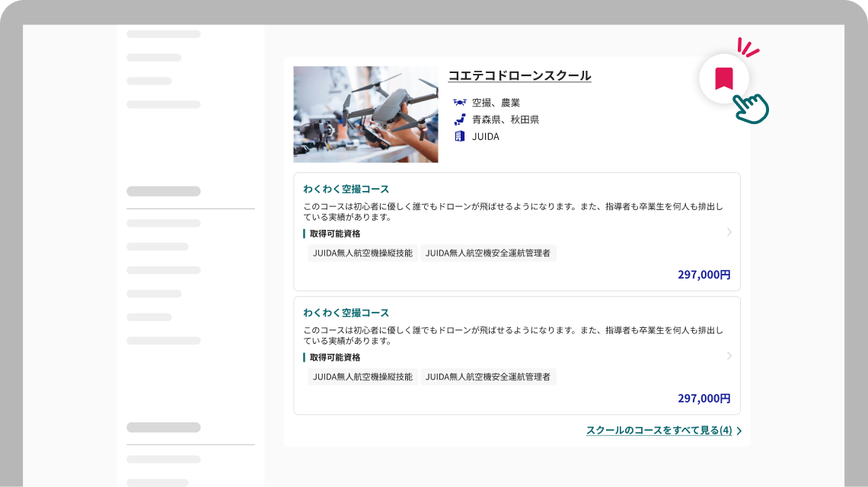
Task: Open the コエテコドローンスクール title link
Action: (x=519, y=75)
